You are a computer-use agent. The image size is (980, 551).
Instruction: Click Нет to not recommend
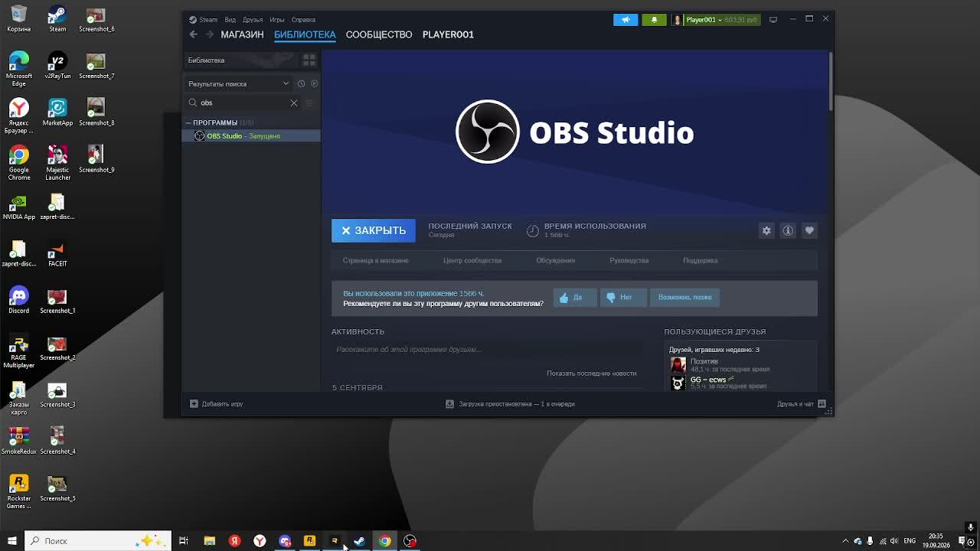(623, 297)
